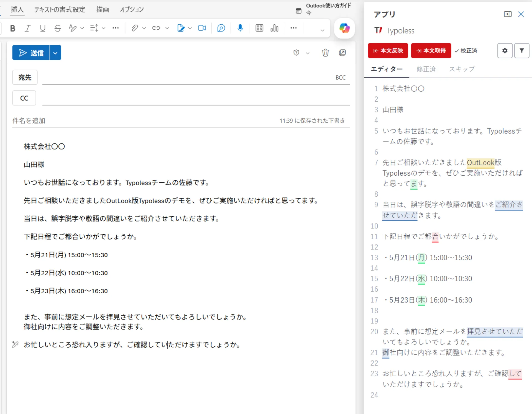Expand the ribbon chevron
This screenshot has height=414, width=532.
click(x=322, y=30)
